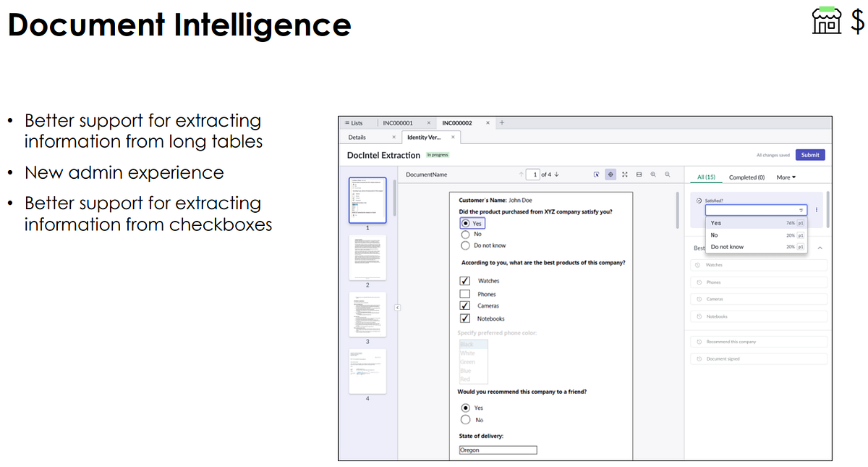Zoom in using the magnifier plus icon
The height and width of the screenshot is (467, 868).
click(x=652, y=174)
